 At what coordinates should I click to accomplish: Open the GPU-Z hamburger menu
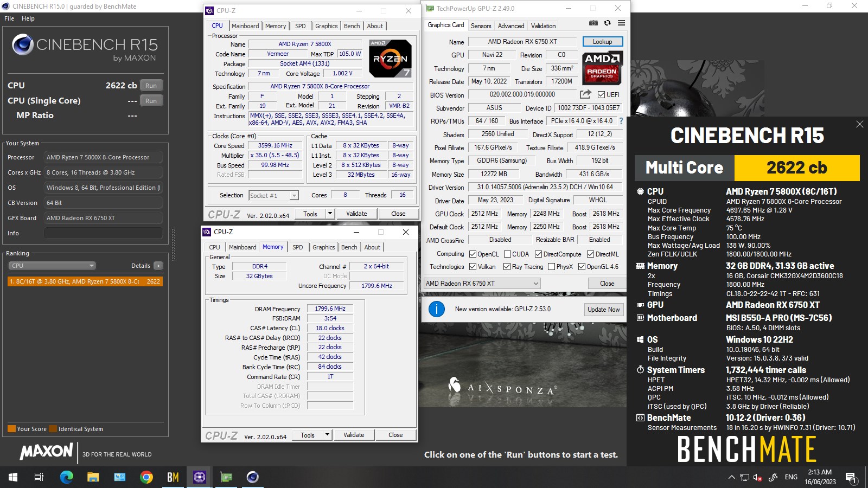pos(621,23)
